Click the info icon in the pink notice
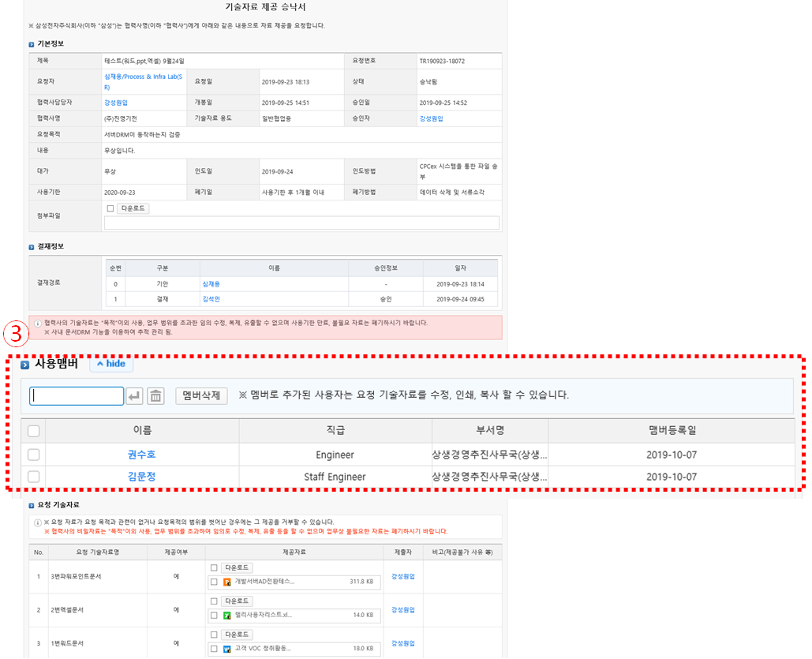 pos(37,323)
